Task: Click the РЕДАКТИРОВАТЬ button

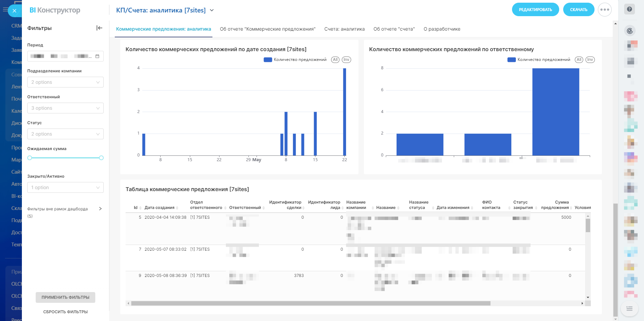Action: 535,10
